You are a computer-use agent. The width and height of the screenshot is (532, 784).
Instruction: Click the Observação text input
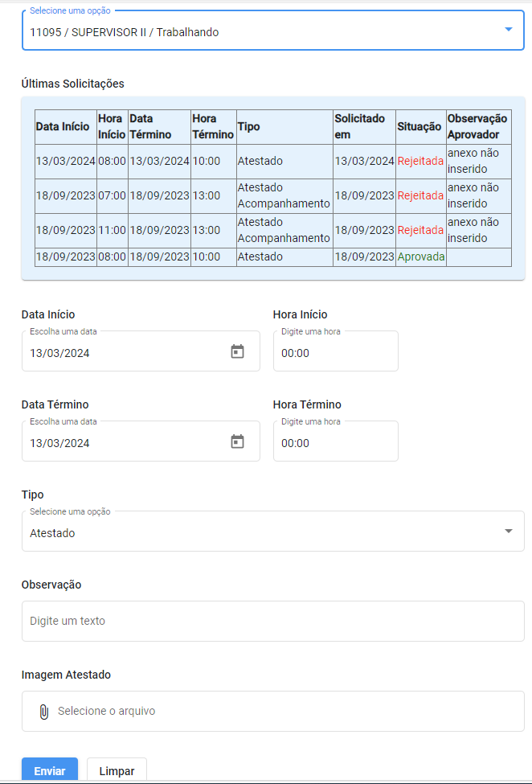(x=272, y=621)
